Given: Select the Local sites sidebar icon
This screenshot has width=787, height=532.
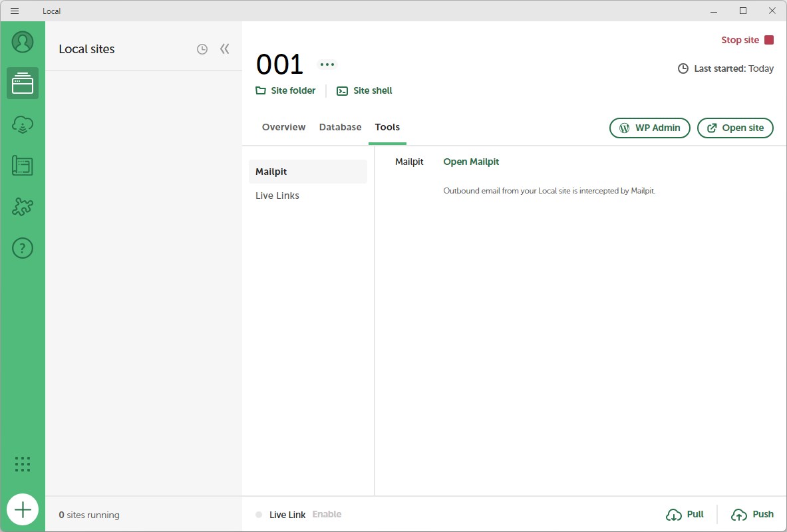Looking at the screenshot, I should 23,83.
